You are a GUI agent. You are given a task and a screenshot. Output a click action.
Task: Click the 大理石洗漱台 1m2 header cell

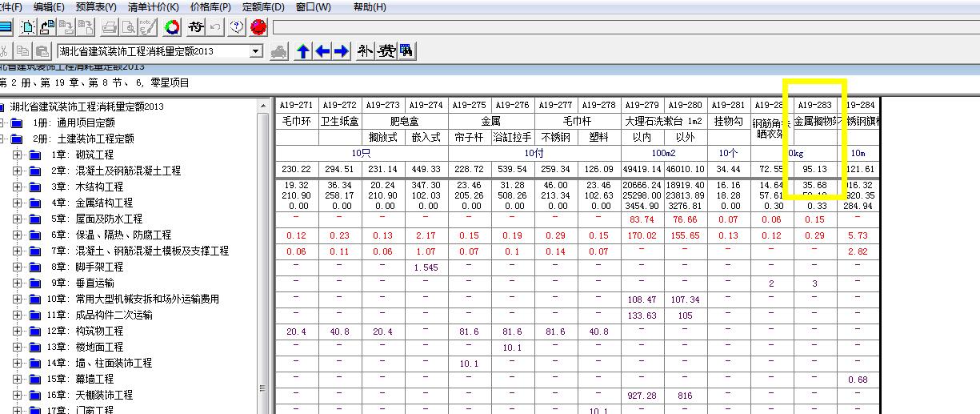(x=662, y=122)
